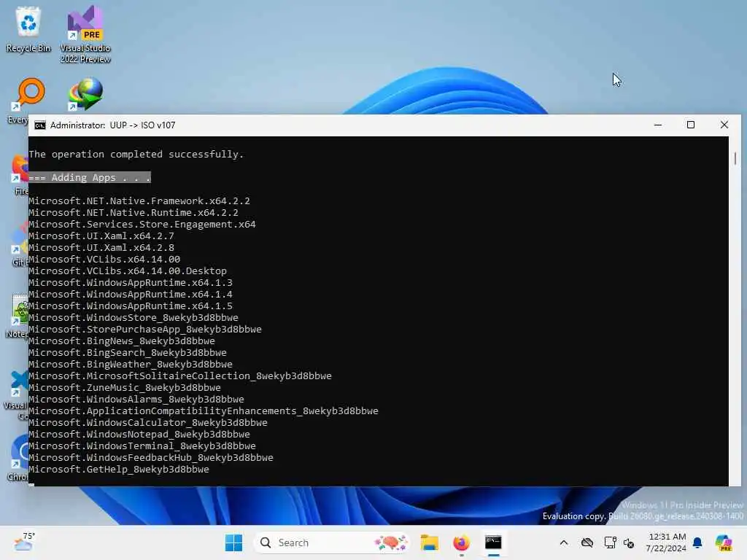Viewport: 747px width, 560px height.
Task: Click 'The operation completed successfully.' text
Action: coord(136,155)
